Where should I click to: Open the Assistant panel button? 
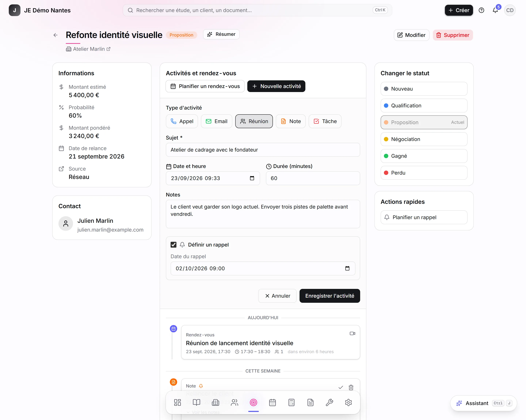484,403
